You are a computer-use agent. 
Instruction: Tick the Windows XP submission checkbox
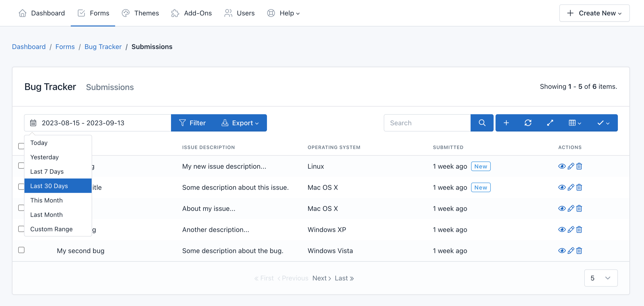[x=21, y=229]
